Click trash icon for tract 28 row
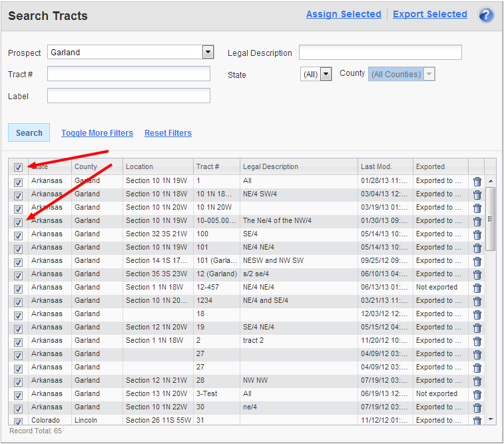 (x=477, y=381)
